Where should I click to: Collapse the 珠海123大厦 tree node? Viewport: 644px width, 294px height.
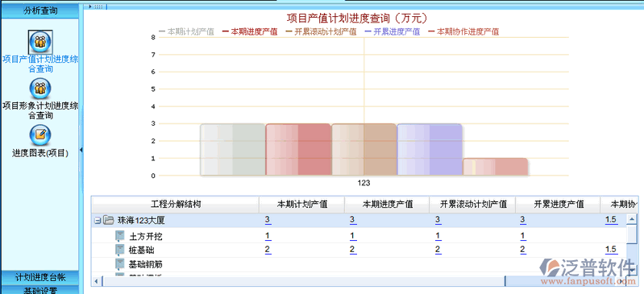click(98, 221)
